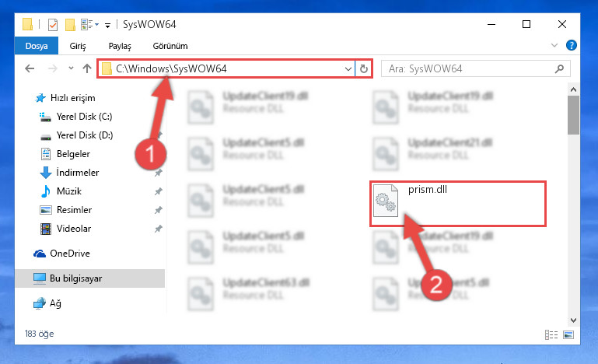Click the new folder quick access icon
Screen dimensions: 598x364
(x=70, y=25)
